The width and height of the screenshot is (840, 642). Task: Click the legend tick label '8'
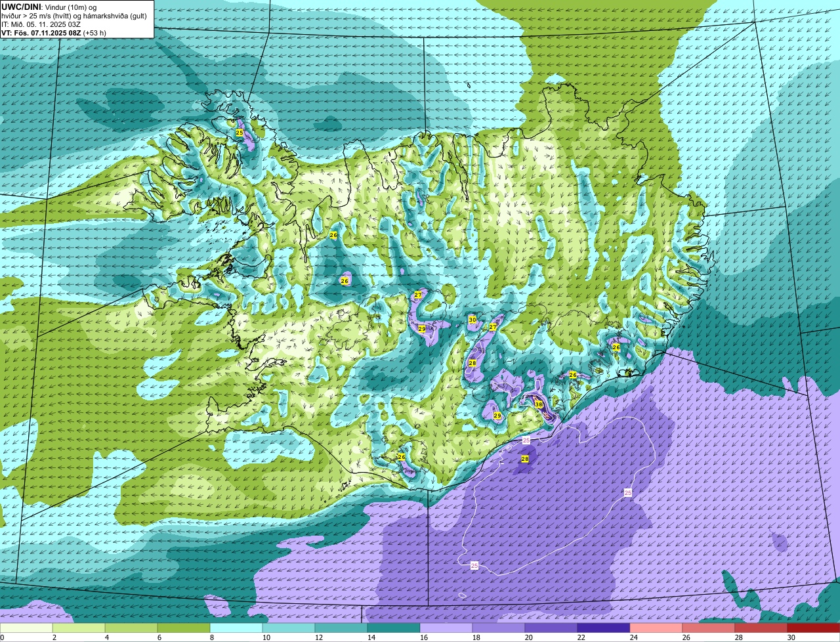pos(211,637)
